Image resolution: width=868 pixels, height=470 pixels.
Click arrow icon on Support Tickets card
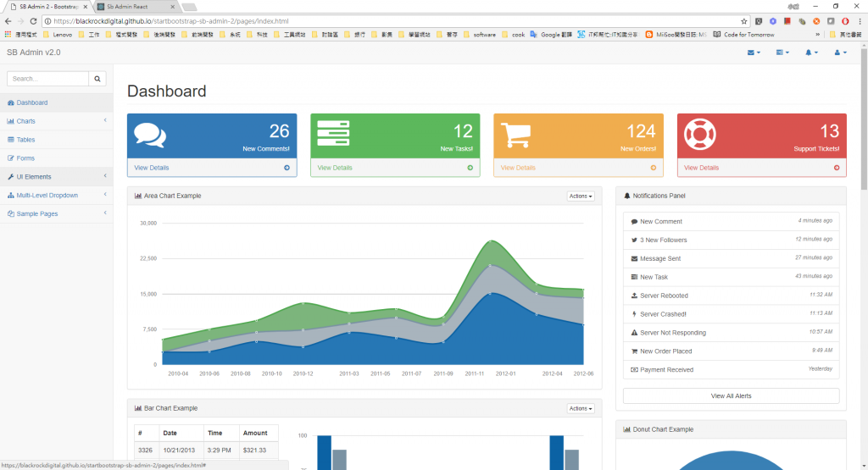pos(837,168)
